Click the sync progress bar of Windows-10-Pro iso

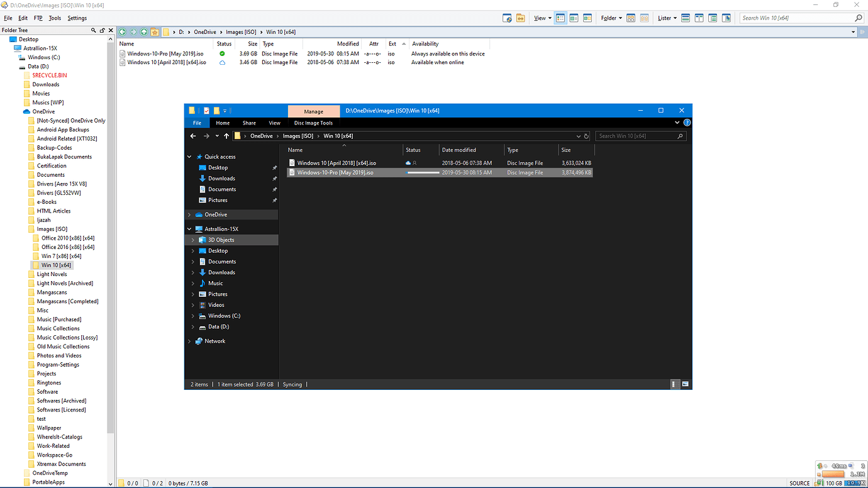tap(423, 172)
